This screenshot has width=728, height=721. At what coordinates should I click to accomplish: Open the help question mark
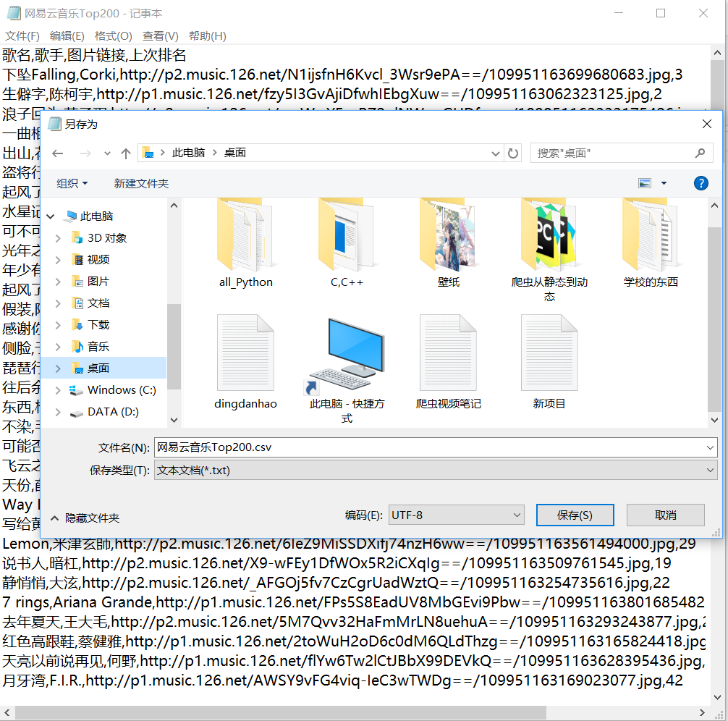point(701,183)
